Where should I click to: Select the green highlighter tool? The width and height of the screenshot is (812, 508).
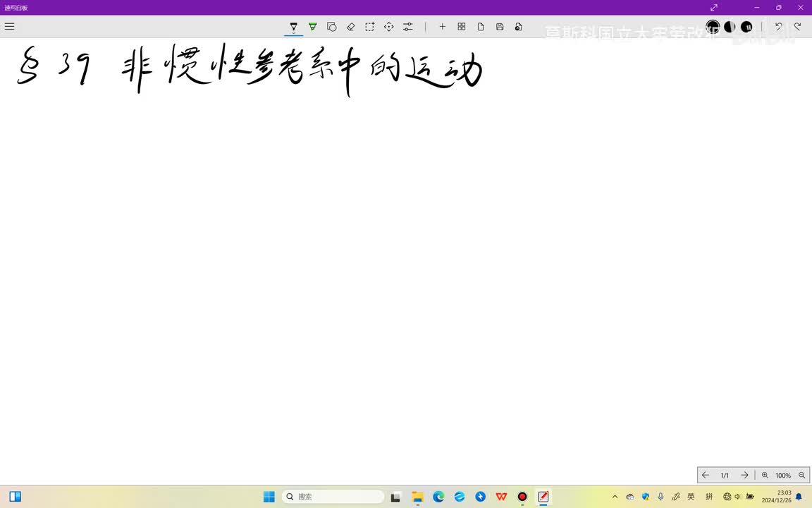point(313,26)
